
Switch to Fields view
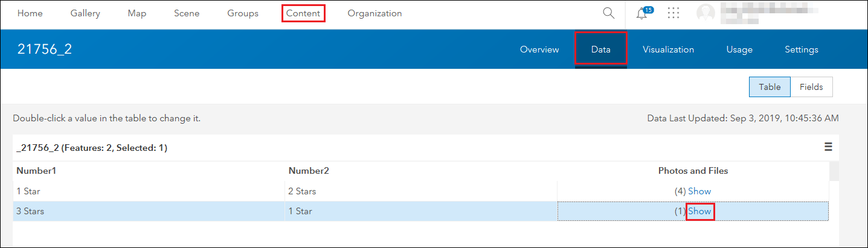point(811,87)
